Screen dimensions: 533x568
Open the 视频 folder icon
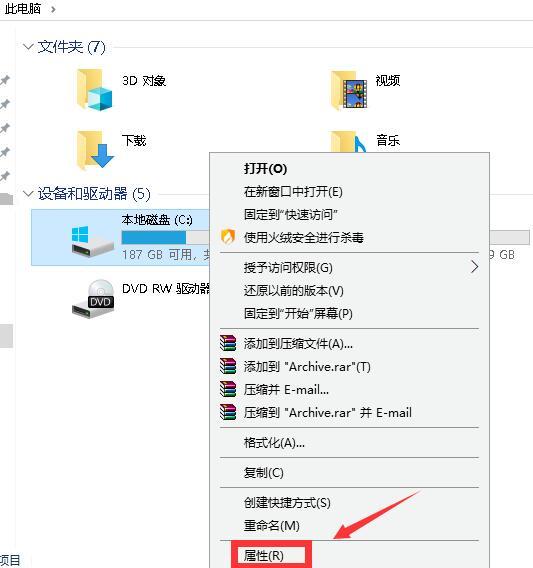tap(349, 89)
